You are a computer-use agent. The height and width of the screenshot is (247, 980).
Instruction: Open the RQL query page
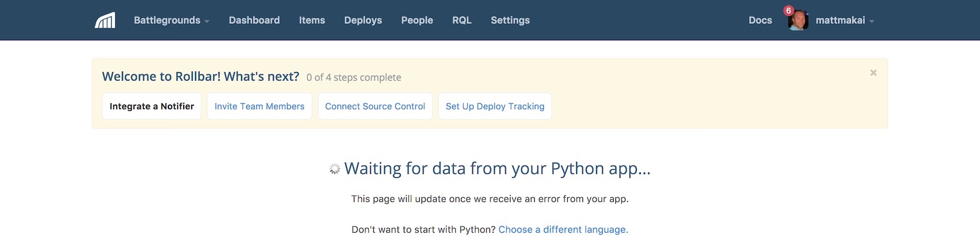(x=462, y=20)
